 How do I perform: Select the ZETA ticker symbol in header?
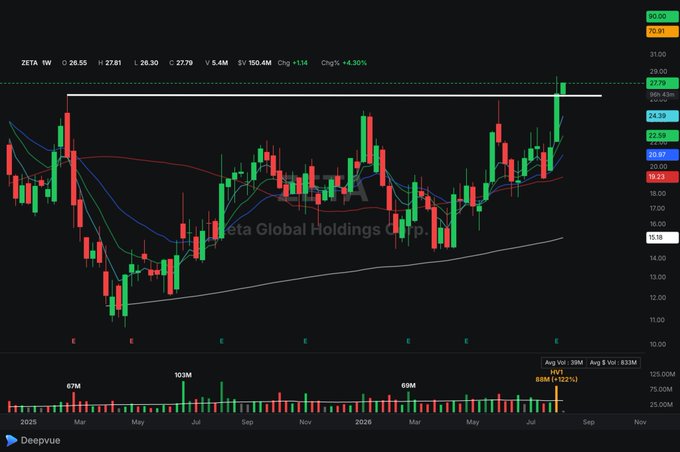tap(29, 63)
